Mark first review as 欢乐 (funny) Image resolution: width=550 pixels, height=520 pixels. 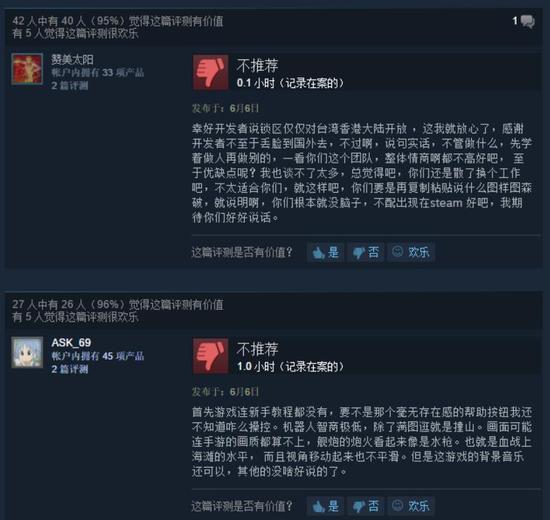411,252
